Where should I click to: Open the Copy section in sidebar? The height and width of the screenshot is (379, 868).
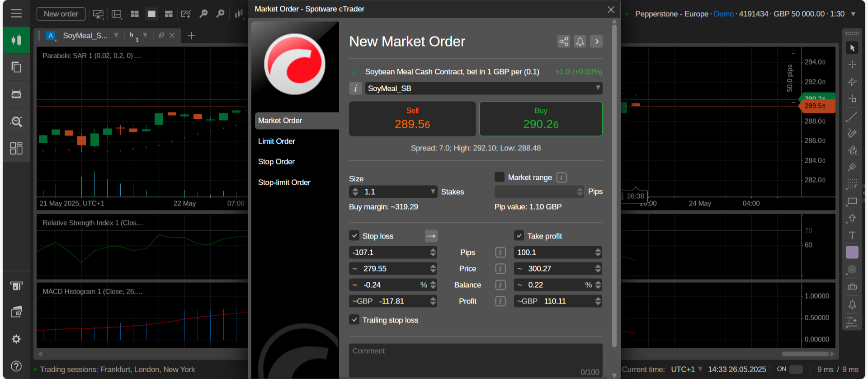16,67
